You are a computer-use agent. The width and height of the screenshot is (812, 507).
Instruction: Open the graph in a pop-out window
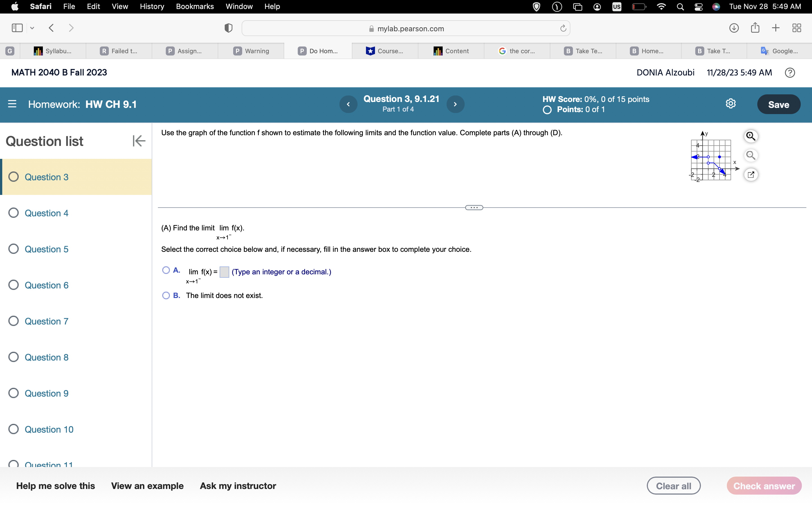click(x=751, y=175)
